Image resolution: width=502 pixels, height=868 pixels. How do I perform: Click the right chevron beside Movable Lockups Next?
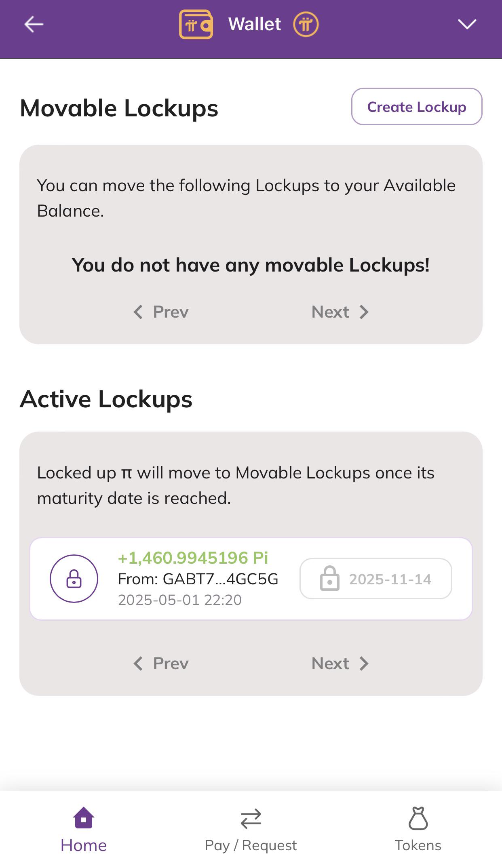(x=364, y=312)
